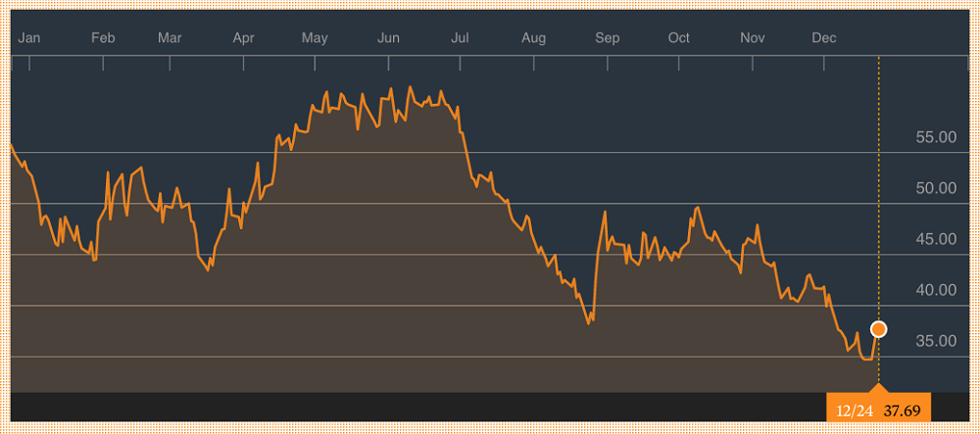Click the Nov month label

[x=753, y=38]
